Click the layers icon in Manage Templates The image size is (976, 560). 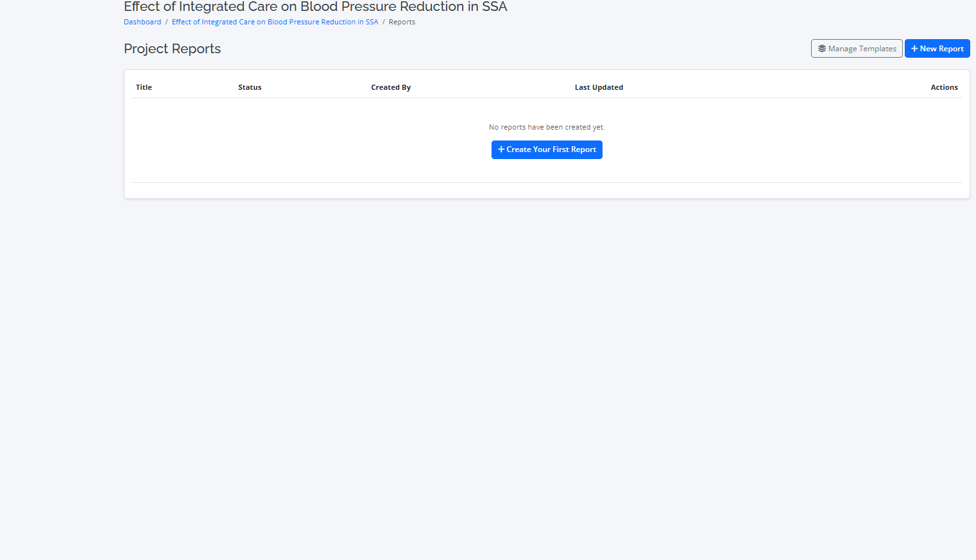821,49
